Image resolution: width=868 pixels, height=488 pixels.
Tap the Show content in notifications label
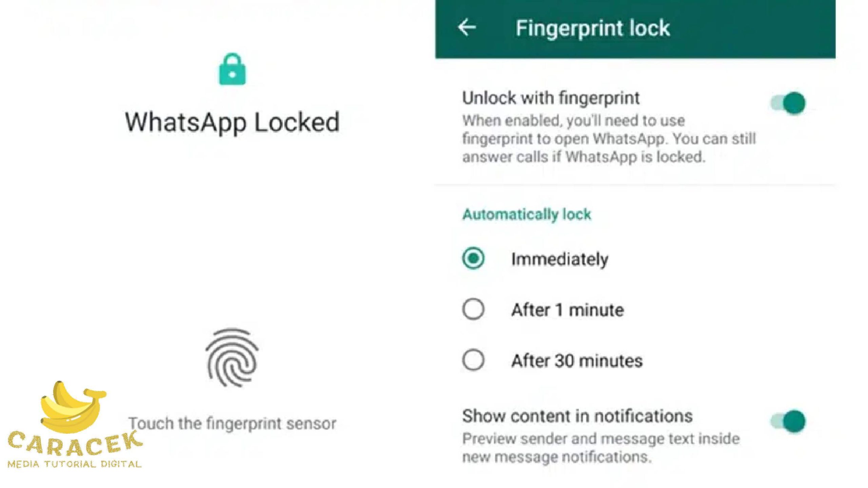click(x=577, y=416)
